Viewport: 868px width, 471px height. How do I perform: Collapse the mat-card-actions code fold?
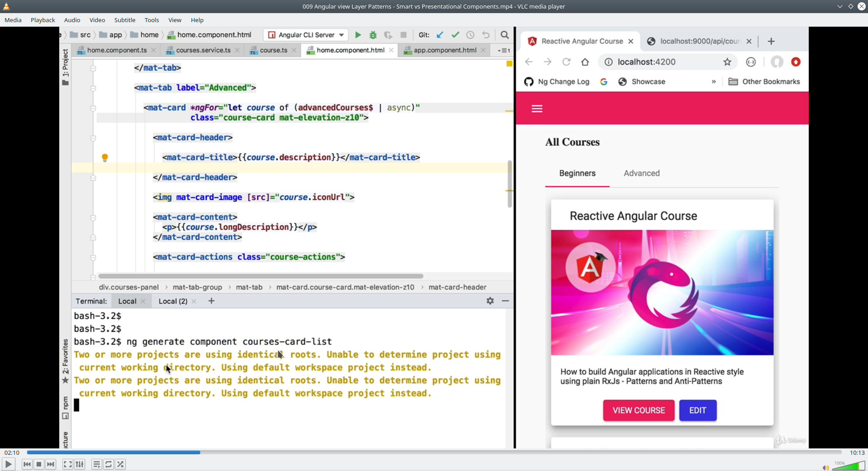(x=93, y=258)
